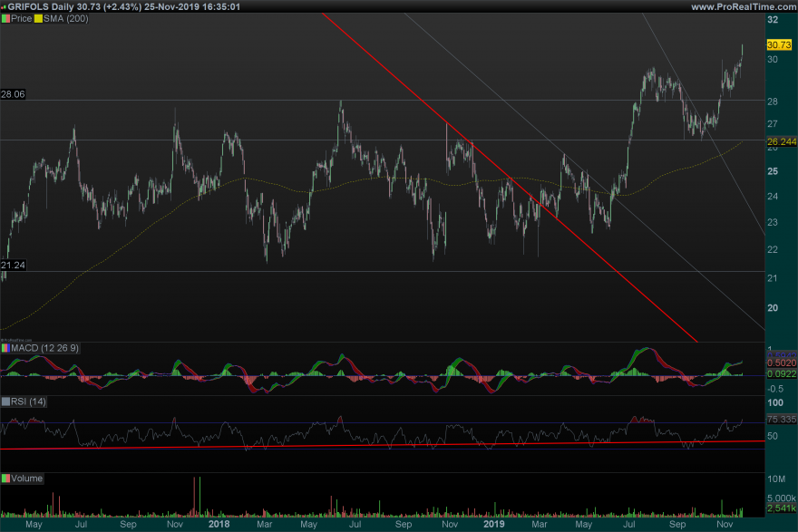The width and height of the screenshot is (798, 532).
Task: Click the MACD indicator color icon
Action: click(x=5, y=348)
